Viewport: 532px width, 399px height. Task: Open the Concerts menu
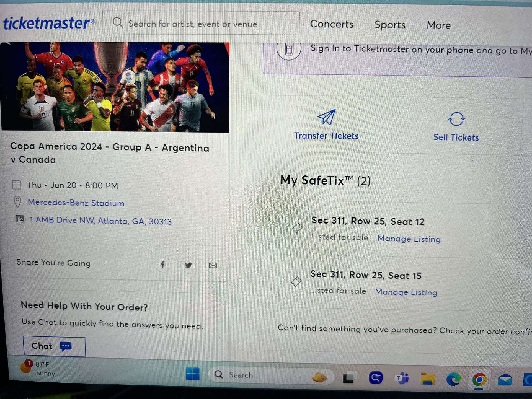click(x=332, y=24)
